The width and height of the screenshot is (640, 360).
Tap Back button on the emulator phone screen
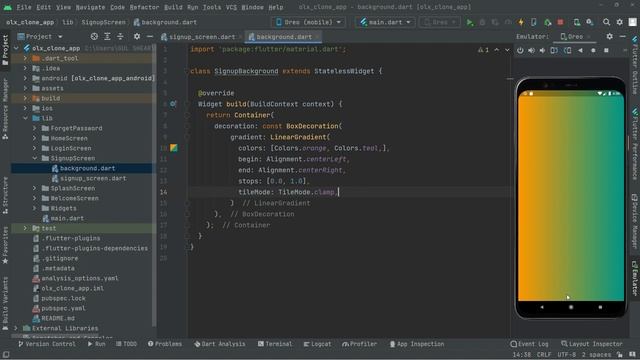542,307
